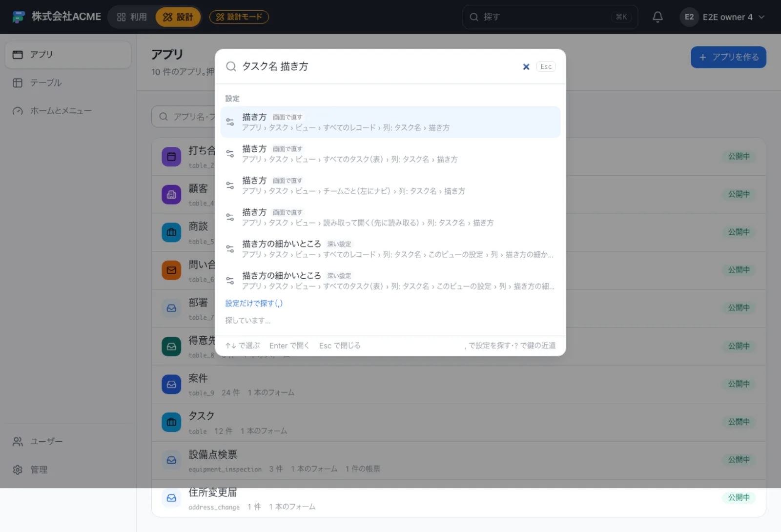
Task: Click the purple 打ち合わせ app icon
Action: pos(171,157)
